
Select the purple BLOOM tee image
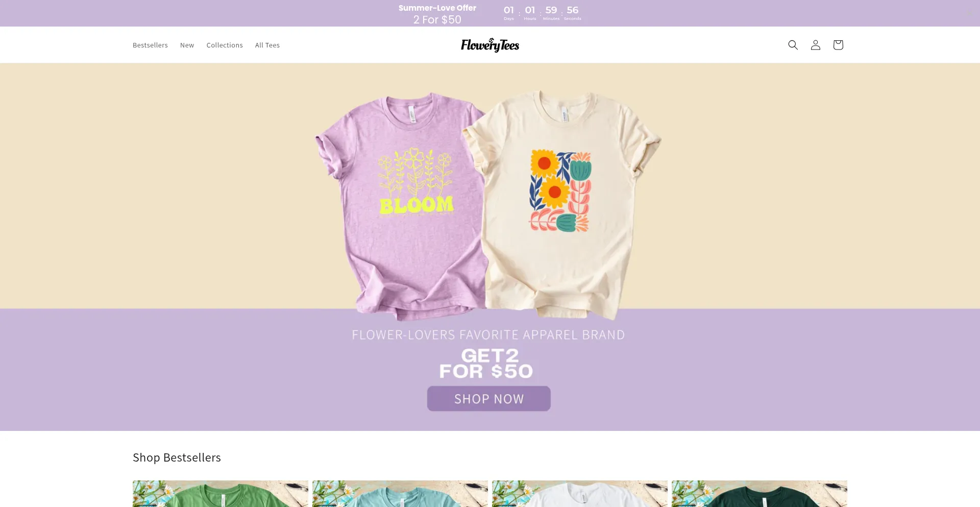401,204
